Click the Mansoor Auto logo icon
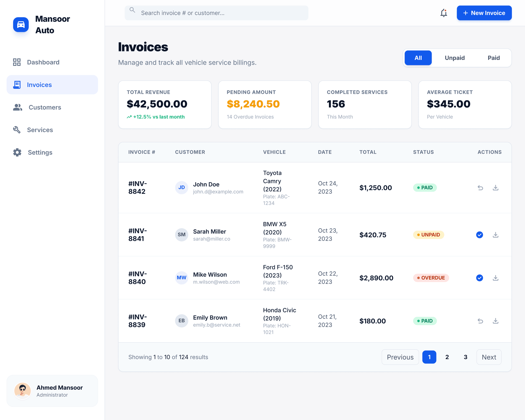This screenshot has width=525, height=420. coord(21,25)
